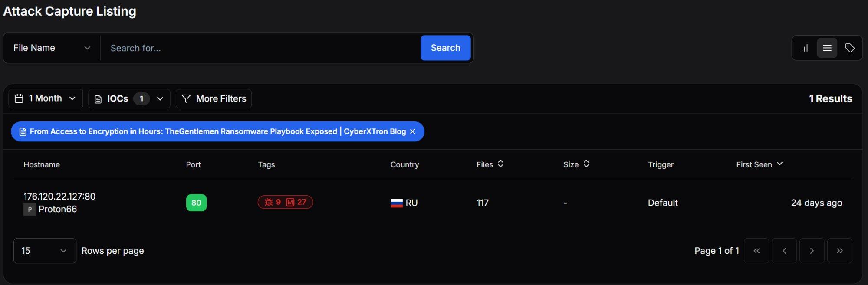The width and height of the screenshot is (868, 285).
Task: Click the Search button
Action: pos(445,48)
